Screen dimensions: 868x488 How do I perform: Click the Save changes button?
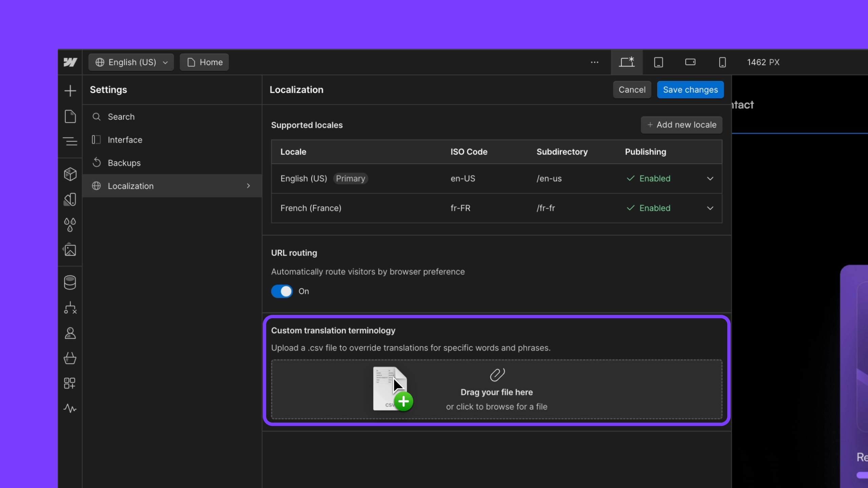tap(690, 90)
